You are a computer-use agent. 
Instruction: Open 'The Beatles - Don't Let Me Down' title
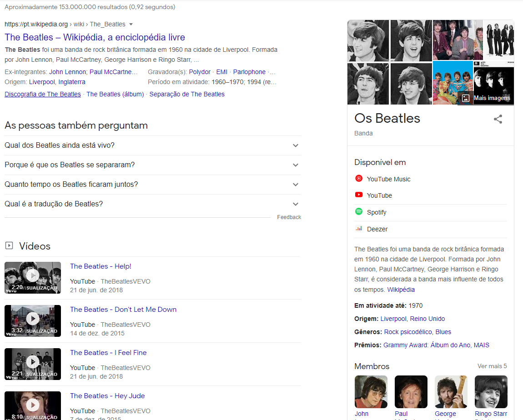(x=123, y=310)
